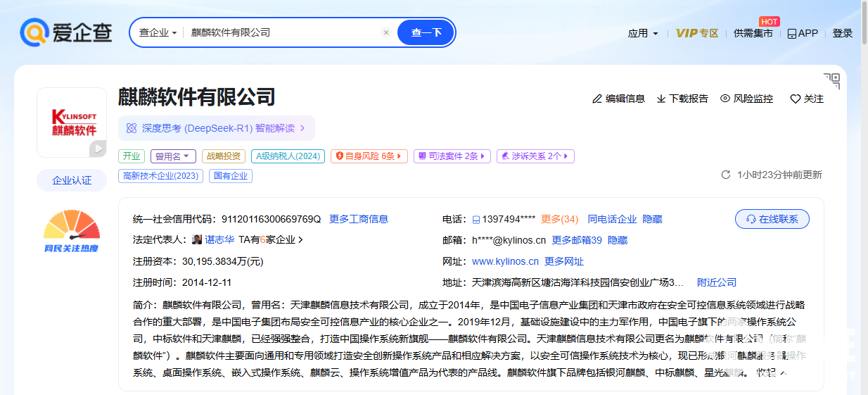The height and width of the screenshot is (395, 868).
Task: Open the QR code icon in the card corner
Action: pos(831,81)
